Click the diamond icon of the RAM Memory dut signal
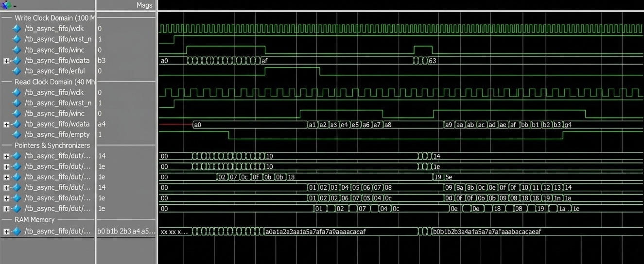Viewport: 644px width, 264px height. (17, 231)
